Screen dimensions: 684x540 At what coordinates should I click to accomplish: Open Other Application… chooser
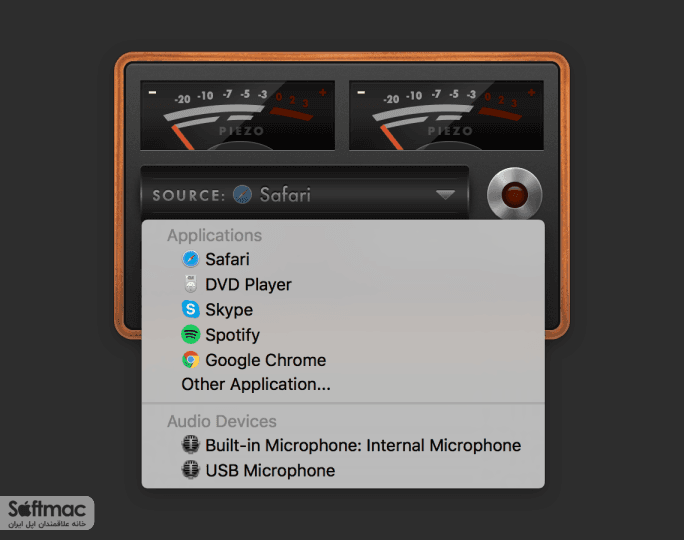tap(256, 384)
